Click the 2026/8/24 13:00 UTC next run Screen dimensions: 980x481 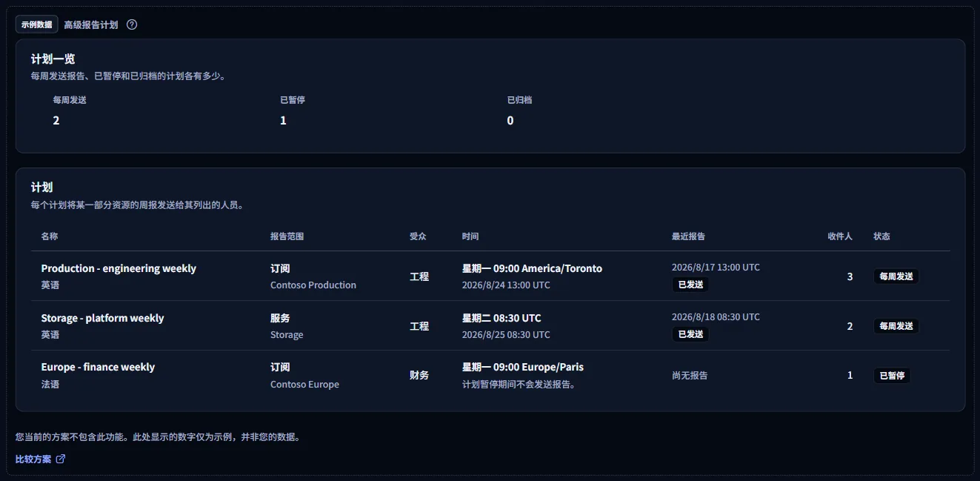pos(506,285)
